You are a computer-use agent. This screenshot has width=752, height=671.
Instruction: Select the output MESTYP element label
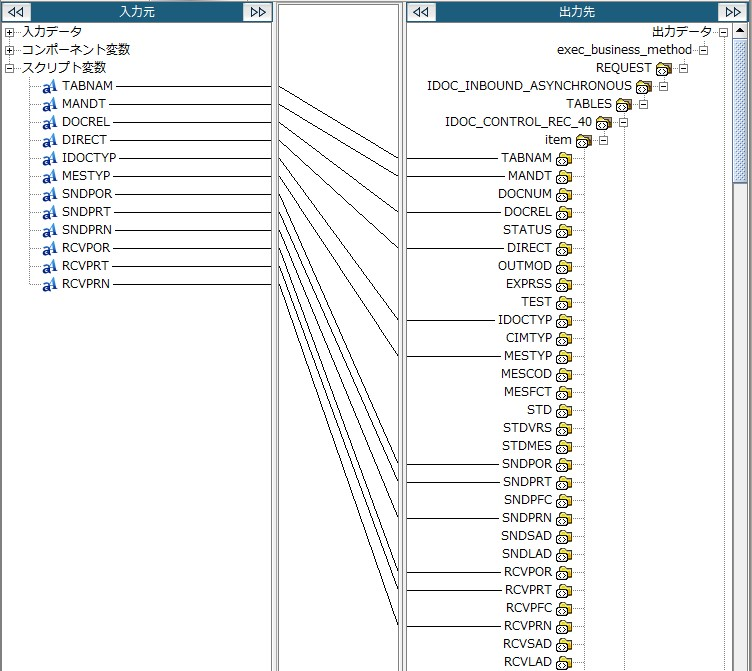point(528,356)
